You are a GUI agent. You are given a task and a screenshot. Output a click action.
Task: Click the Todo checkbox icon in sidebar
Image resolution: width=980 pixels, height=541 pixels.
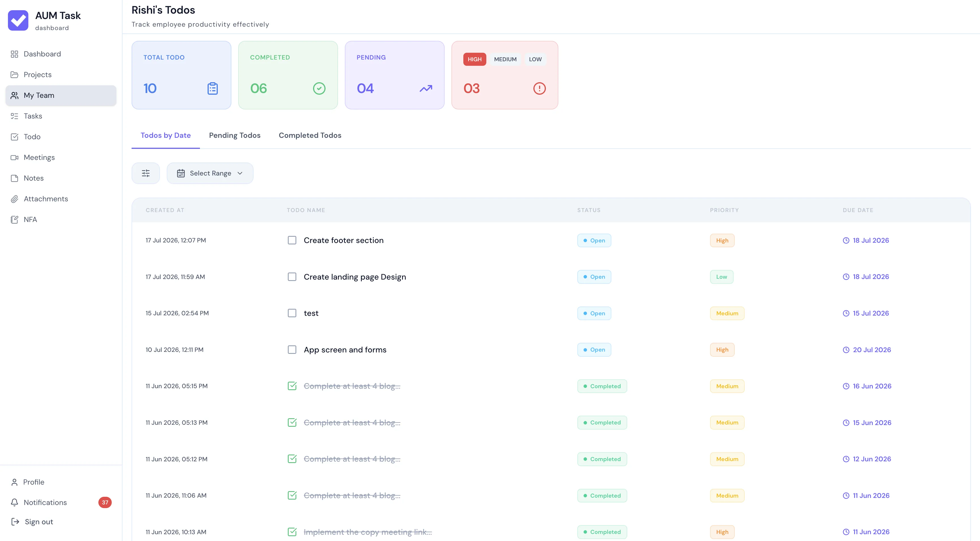[x=14, y=137]
